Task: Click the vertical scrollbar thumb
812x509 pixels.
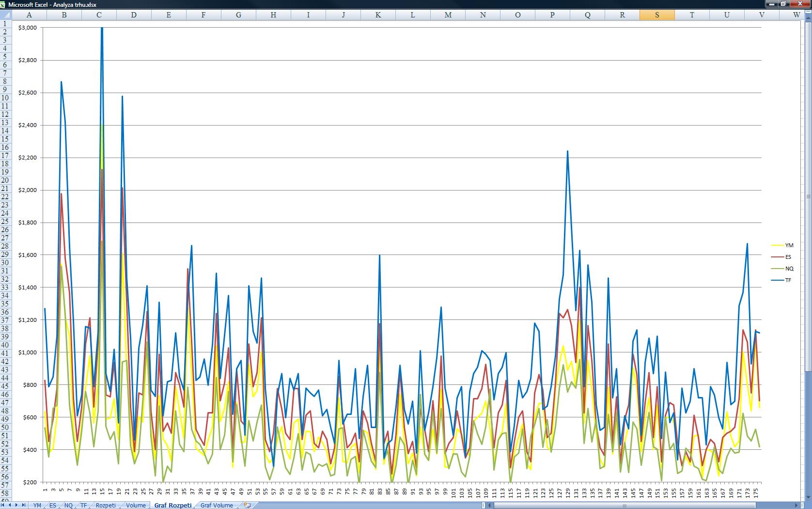Action: (808, 197)
